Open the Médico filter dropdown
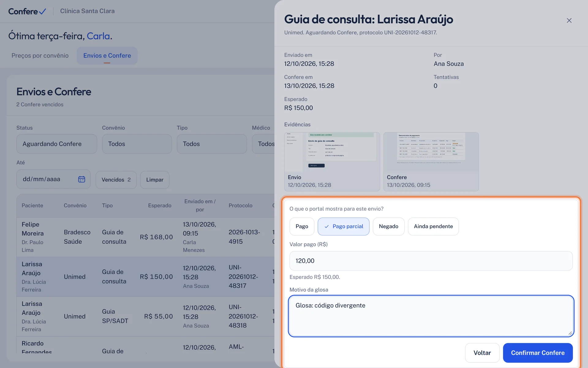This screenshot has width=588, height=368. [x=263, y=144]
